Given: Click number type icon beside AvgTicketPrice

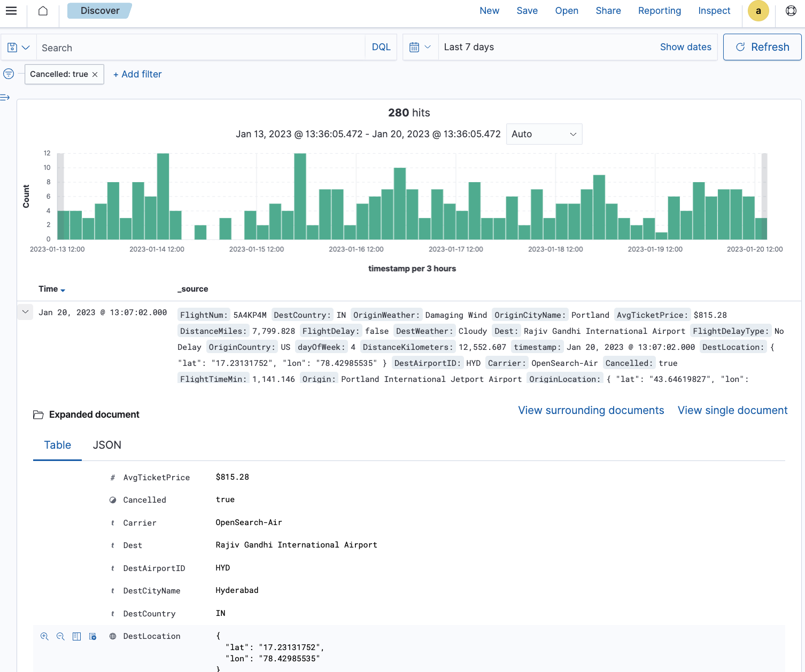Looking at the screenshot, I should pyautogui.click(x=113, y=478).
